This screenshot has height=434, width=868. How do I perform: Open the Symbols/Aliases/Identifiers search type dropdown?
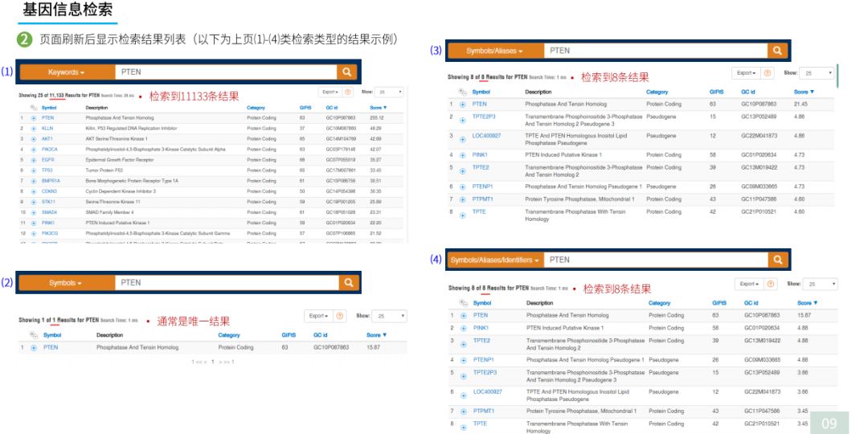point(495,260)
